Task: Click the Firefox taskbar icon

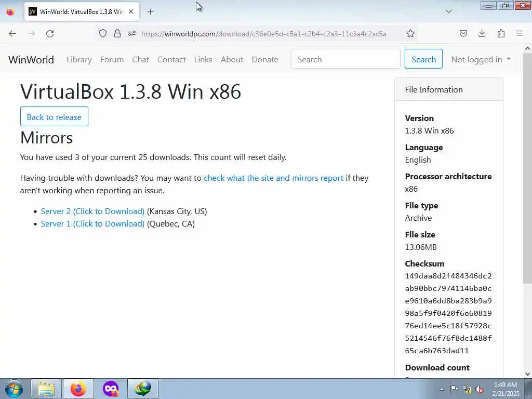Action: pyautogui.click(x=78, y=389)
